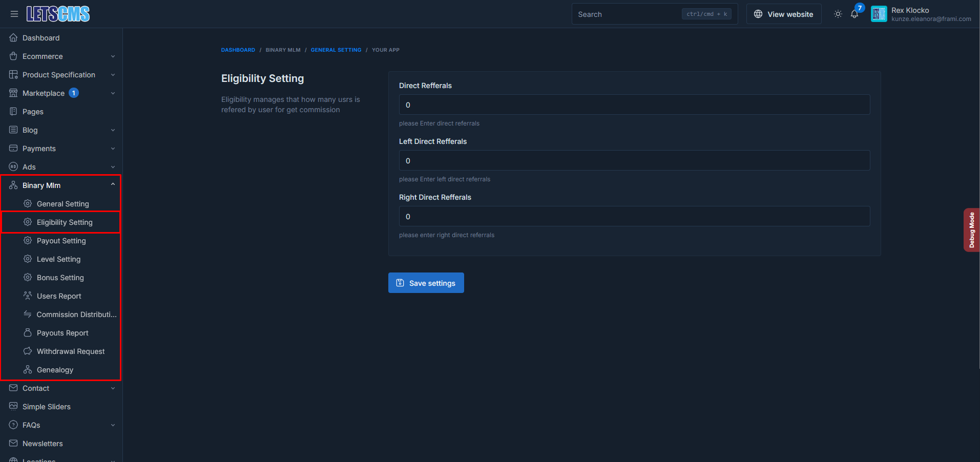Click the Marketplace badge showing 1

coord(74,93)
